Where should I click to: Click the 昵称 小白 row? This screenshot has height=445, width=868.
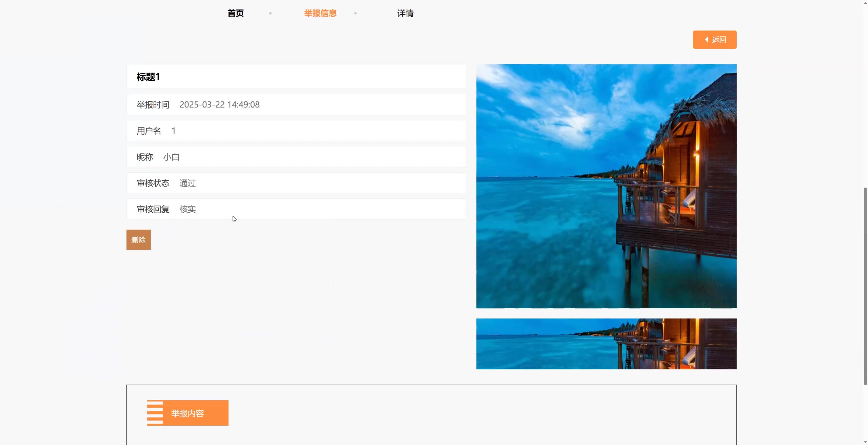pyautogui.click(x=171, y=157)
